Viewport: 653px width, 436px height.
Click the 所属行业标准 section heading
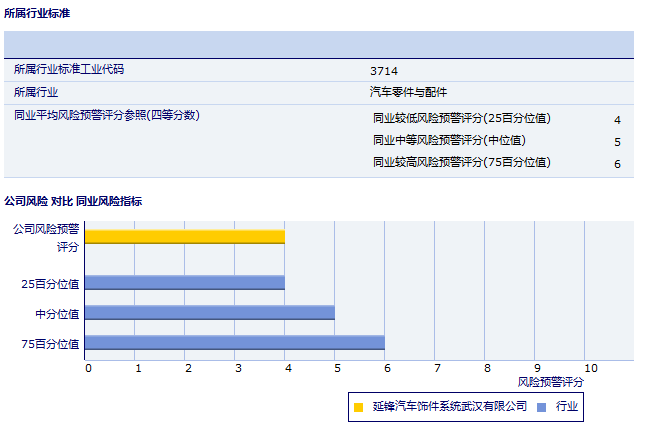point(37,14)
